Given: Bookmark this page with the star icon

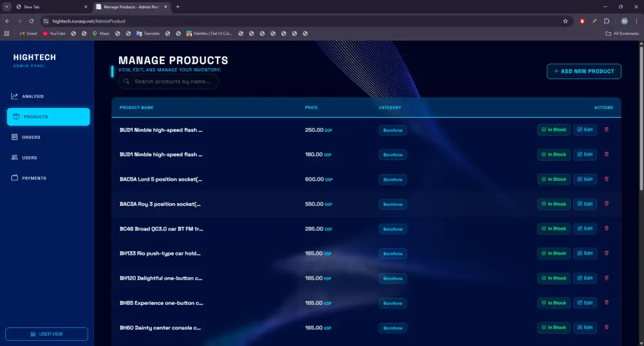Looking at the screenshot, I should (x=565, y=21).
